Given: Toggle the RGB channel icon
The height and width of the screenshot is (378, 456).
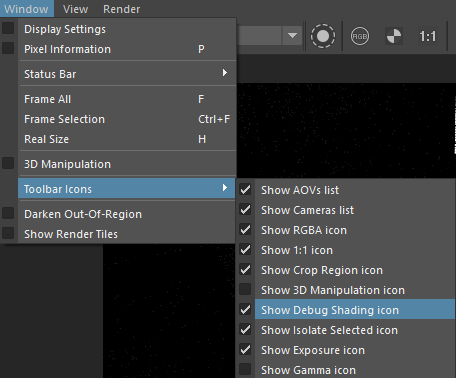Looking at the screenshot, I should point(360,36).
